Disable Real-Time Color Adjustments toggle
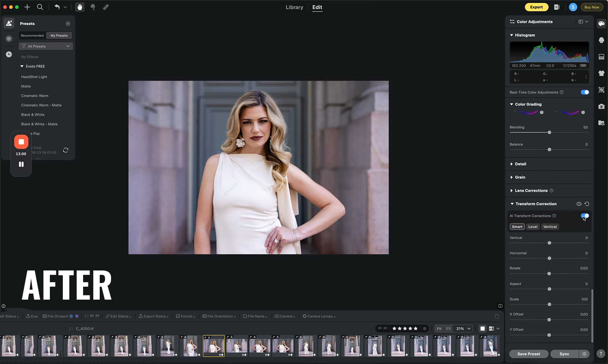608x364 pixels. pos(584,92)
